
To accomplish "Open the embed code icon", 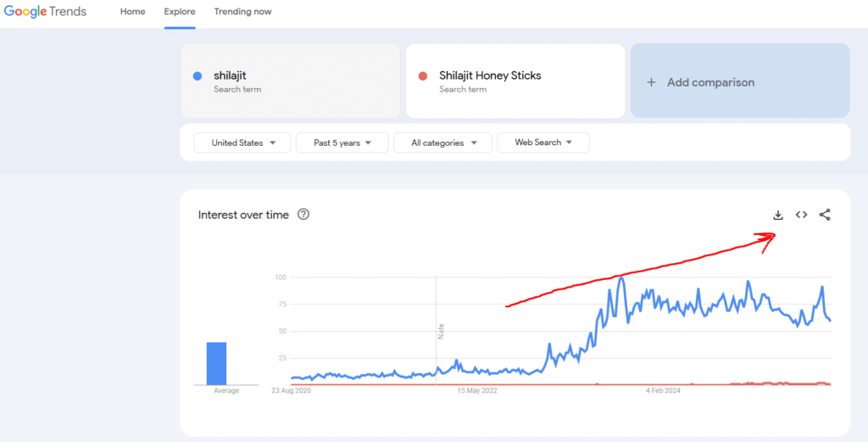I will click(x=801, y=215).
